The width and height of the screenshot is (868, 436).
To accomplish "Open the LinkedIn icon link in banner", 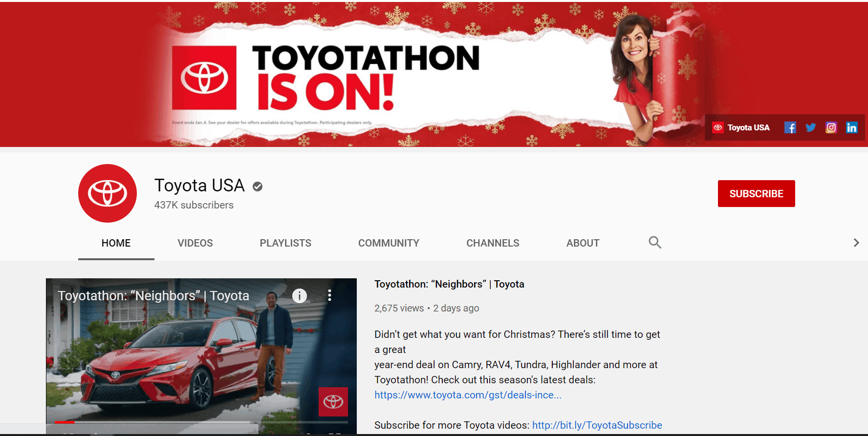I will click(851, 127).
